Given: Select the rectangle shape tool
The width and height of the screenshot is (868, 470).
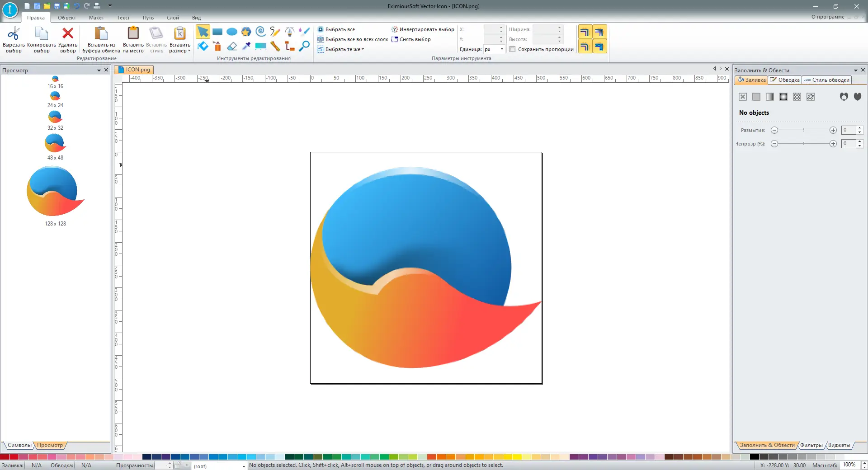Looking at the screenshot, I should pyautogui.click(x=217, y=32).
